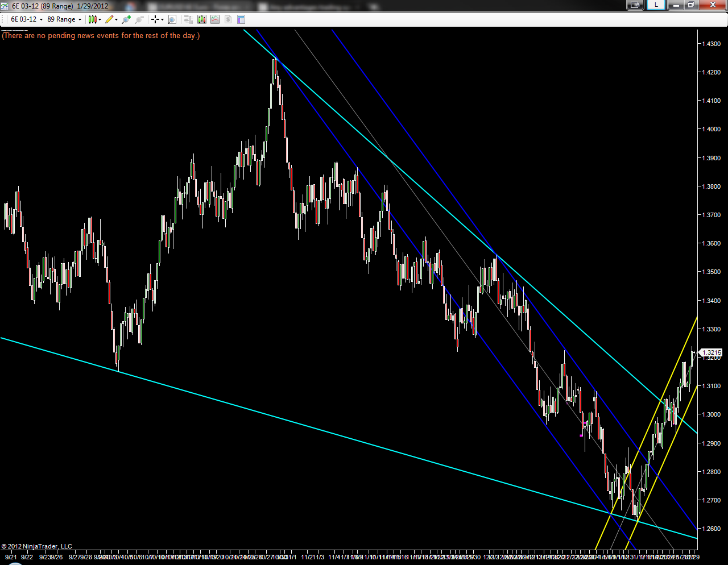
Task: Click the window-move icon left of L button
Action: 635,5
